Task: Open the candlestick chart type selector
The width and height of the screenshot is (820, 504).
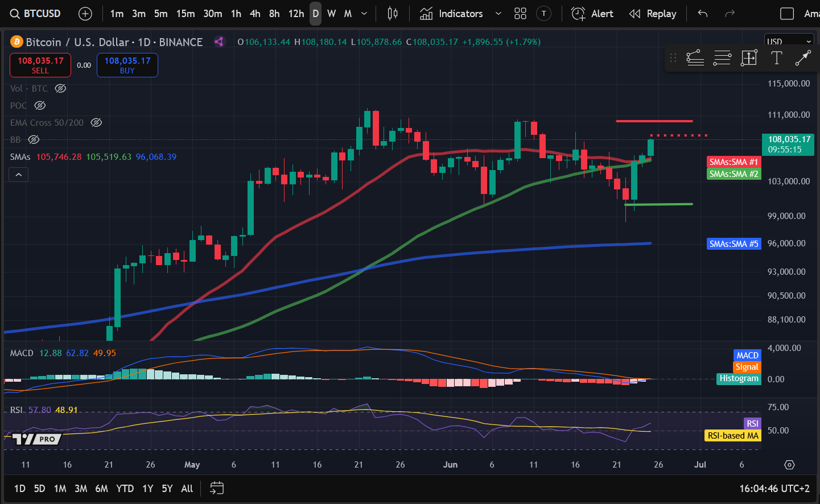Action: (393, 14)
